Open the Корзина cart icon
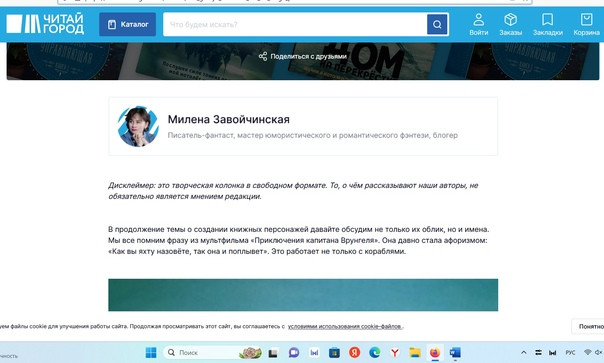Screen dimensions: 604x363 coord(586,24)
